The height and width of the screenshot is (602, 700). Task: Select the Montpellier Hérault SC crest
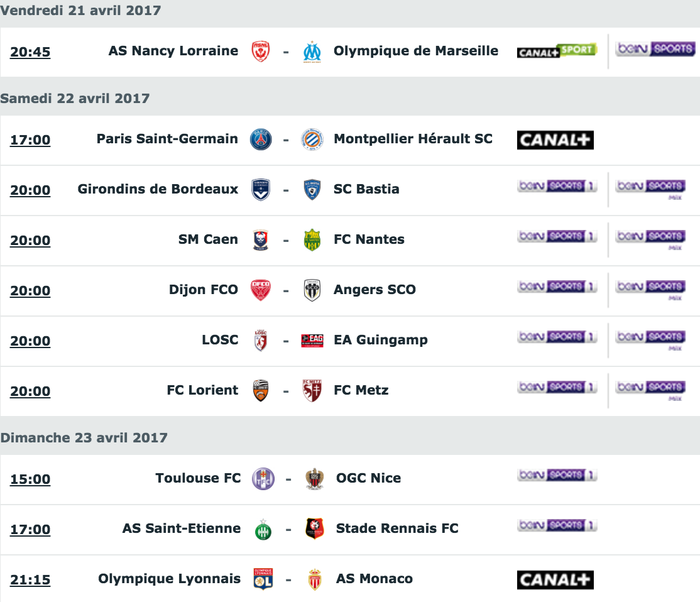point(312,140)
